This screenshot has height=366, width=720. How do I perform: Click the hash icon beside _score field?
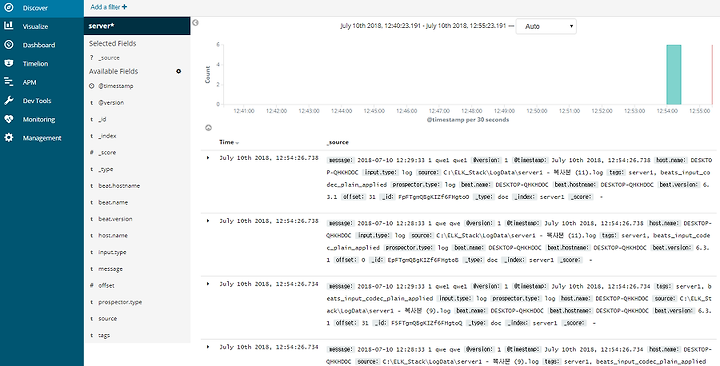[91, 152]
